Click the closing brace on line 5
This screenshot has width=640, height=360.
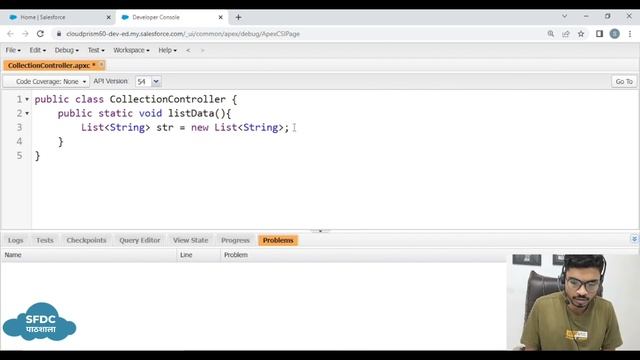[38, 156]
